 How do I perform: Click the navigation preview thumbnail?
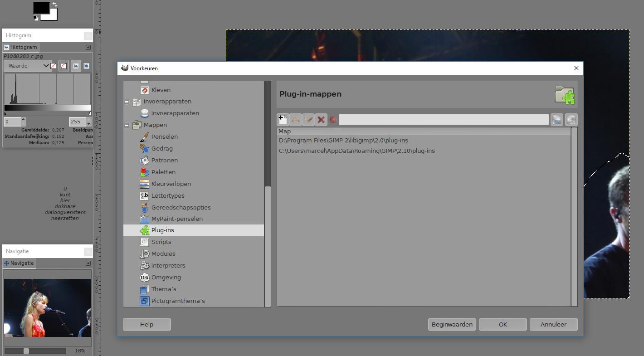coord(48,308)
